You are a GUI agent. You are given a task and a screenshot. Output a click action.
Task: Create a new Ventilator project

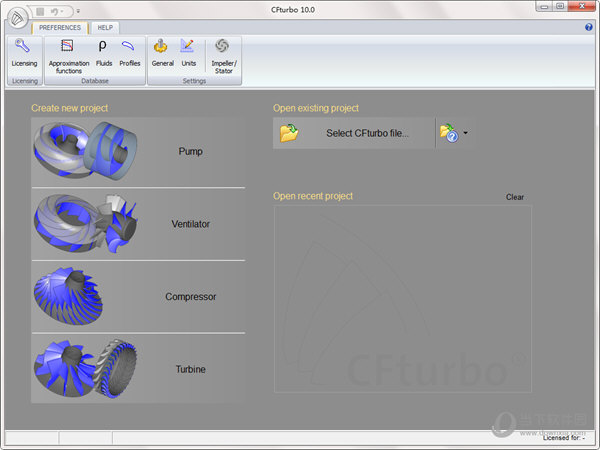pyautogui.click(x=138, y=224)
